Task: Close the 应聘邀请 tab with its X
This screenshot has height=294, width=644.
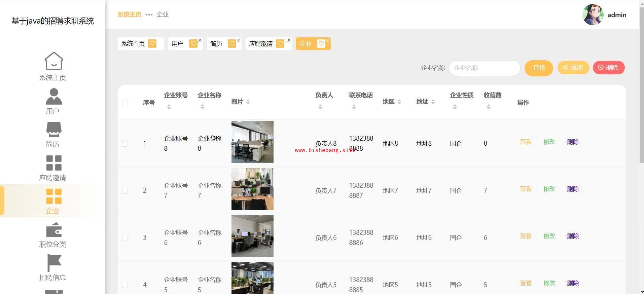Action: 289,40
